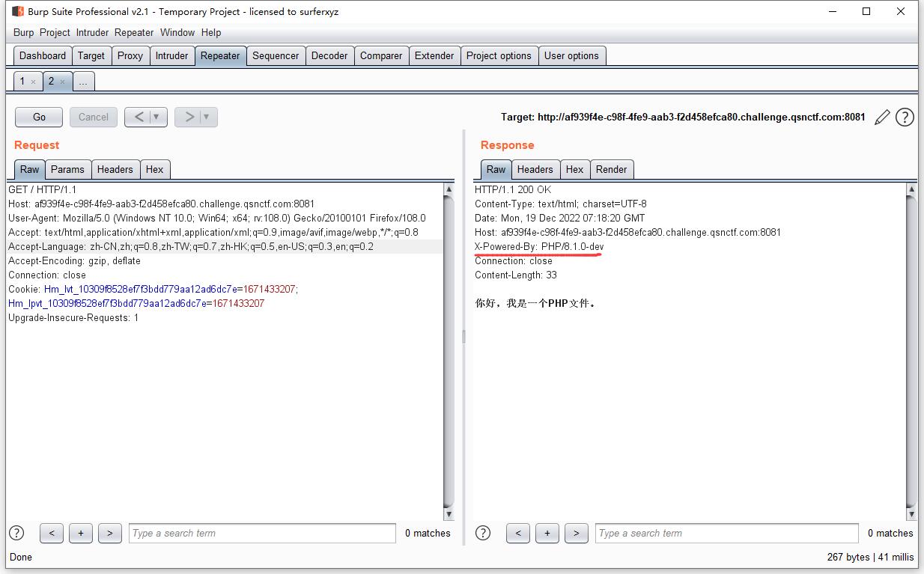Click the Upgrade-Insecure-Requests: 1 line

tap(73, 317)
